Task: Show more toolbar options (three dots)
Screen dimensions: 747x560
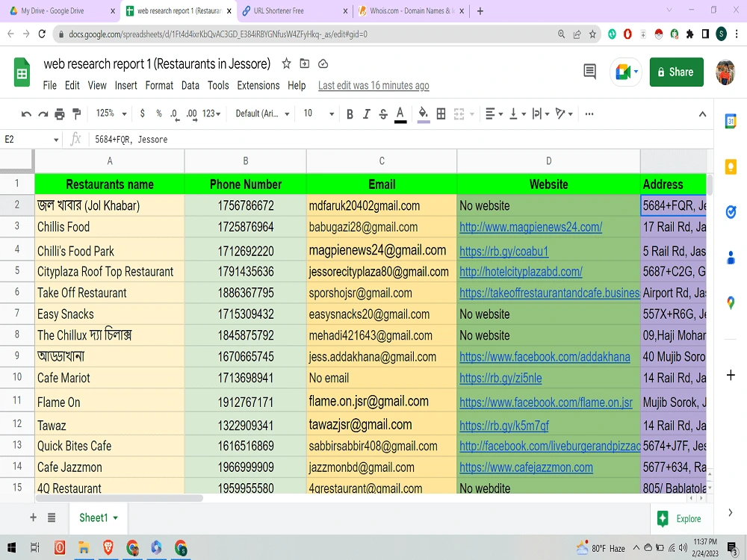Action: [589, 113]
